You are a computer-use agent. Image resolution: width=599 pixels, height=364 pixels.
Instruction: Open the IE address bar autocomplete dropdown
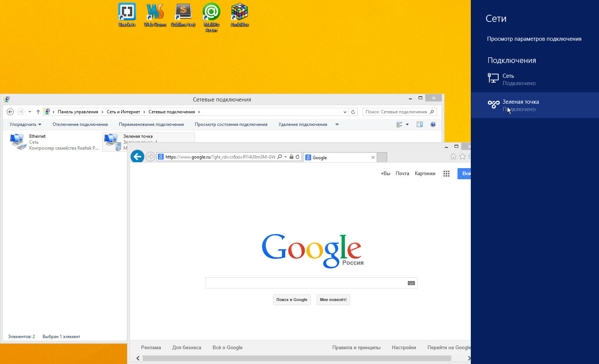[285, 157]
